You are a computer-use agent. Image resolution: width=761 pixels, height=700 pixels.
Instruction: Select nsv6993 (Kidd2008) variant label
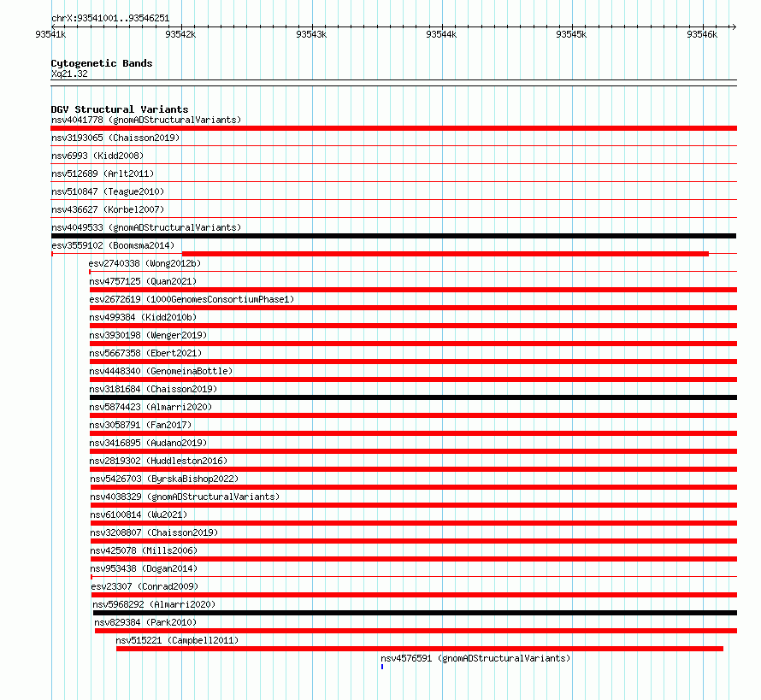click(x=97, y=156)
